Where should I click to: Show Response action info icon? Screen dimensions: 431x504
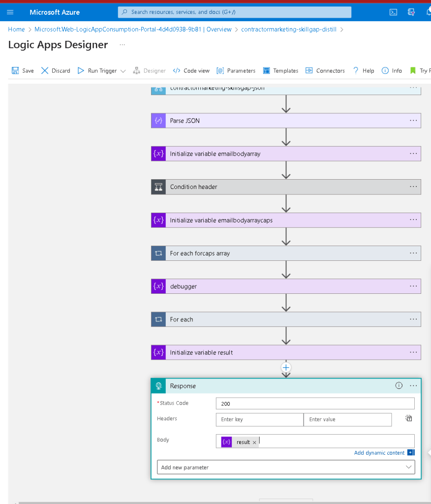click(399, 385)
